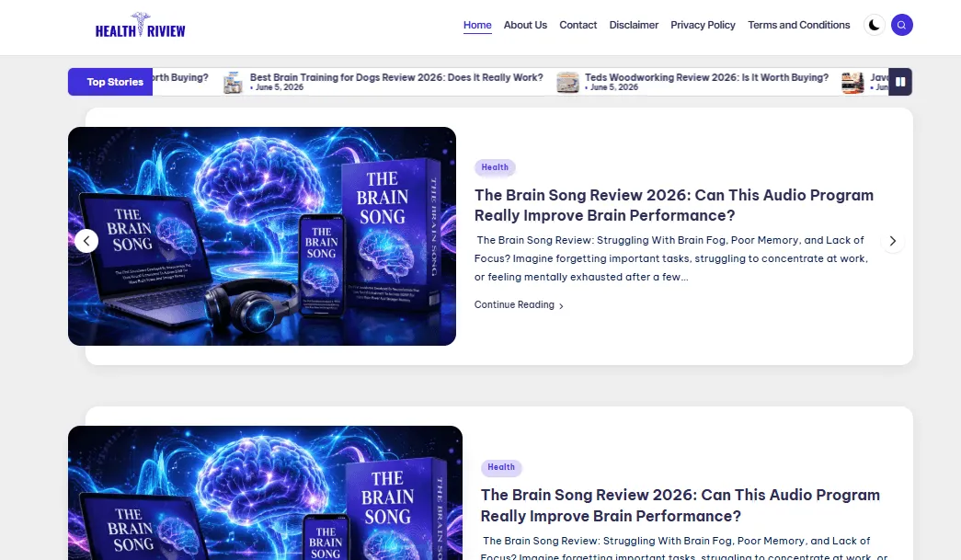Screen dimensions: 961x560
Task: Click the Health Riview logo
Action: [141, 25]
